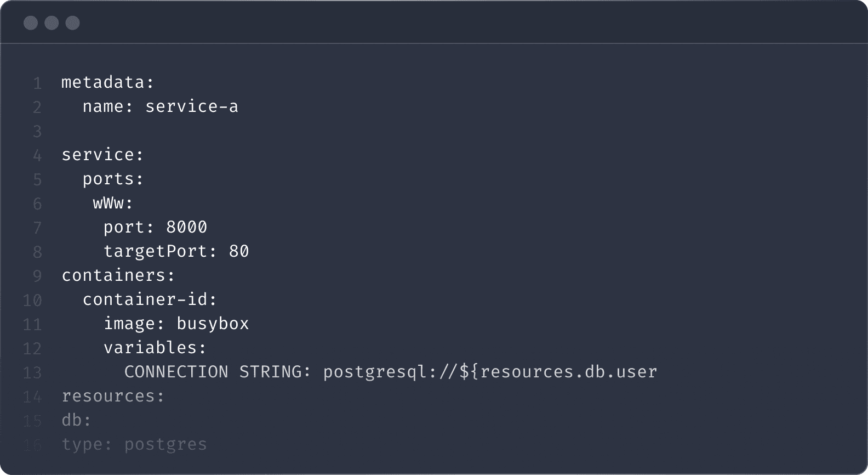Screen dimensions: 868x475
Task: Click the "ports:" key under service
Action: click(x=113, y=179)
